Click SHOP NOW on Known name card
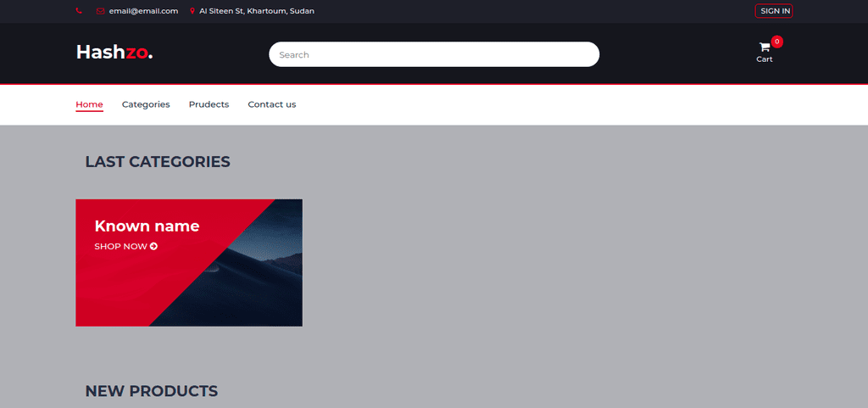Image resolution: width=868 pixels, height=408 pixels. tap(126, 246)
